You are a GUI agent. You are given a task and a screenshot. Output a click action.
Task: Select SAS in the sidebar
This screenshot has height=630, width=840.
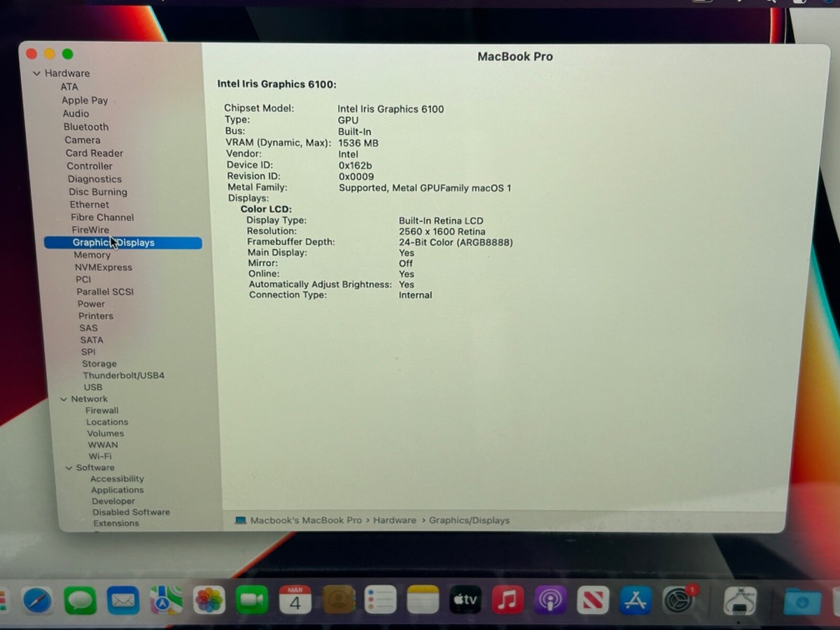click(x=89, y=328)
